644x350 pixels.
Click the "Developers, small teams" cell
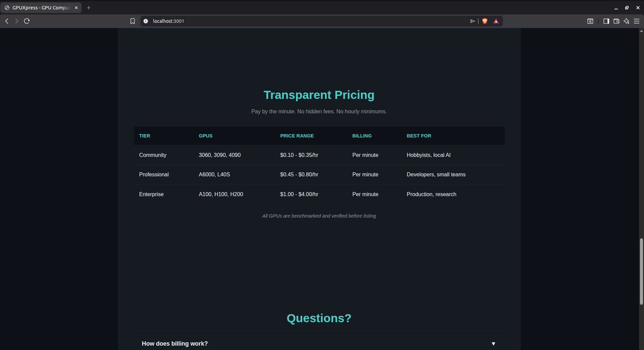[436, 175]
